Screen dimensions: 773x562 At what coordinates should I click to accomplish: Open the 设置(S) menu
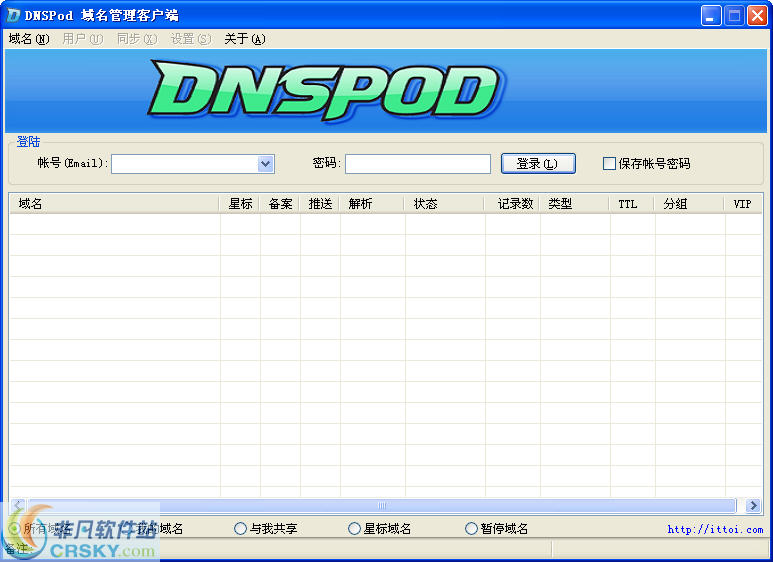(191, 39)
